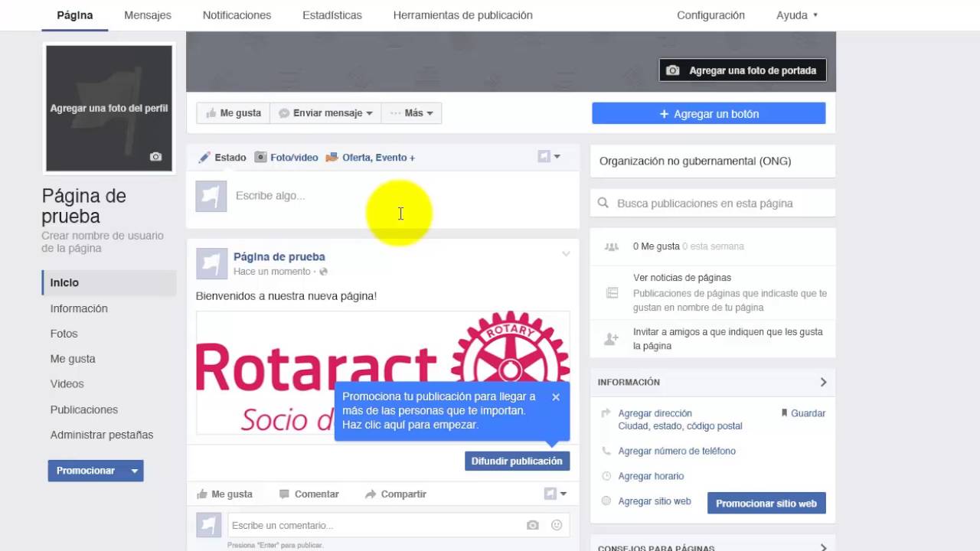Click Compartir under the post
This screenshot has height=551, width=980.
[x=396, y=494]
